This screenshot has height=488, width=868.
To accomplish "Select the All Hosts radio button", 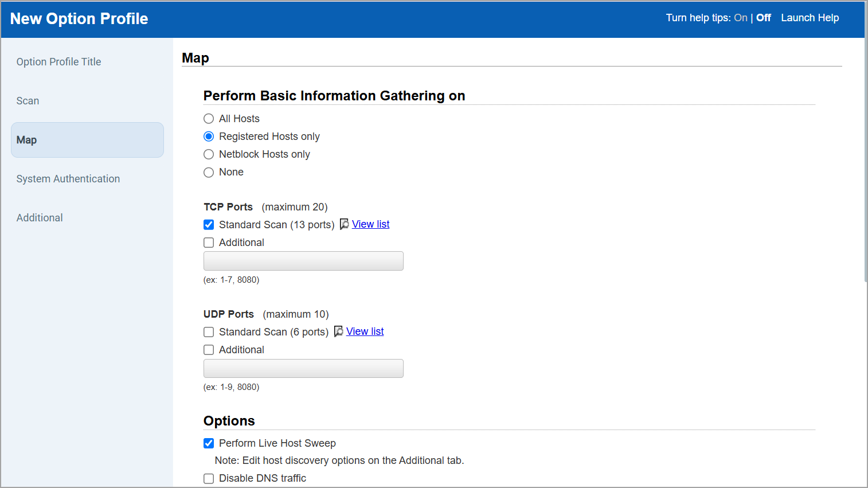I will (x=209, y=118).
